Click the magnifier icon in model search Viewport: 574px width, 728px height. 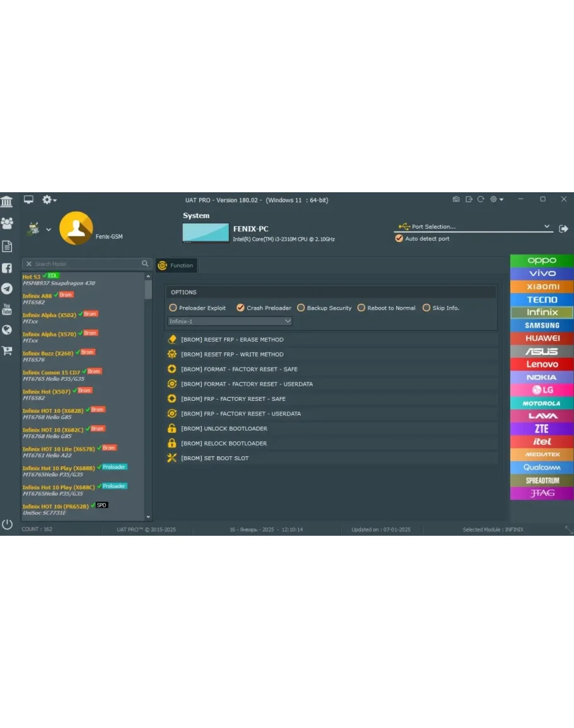point(145,264)
